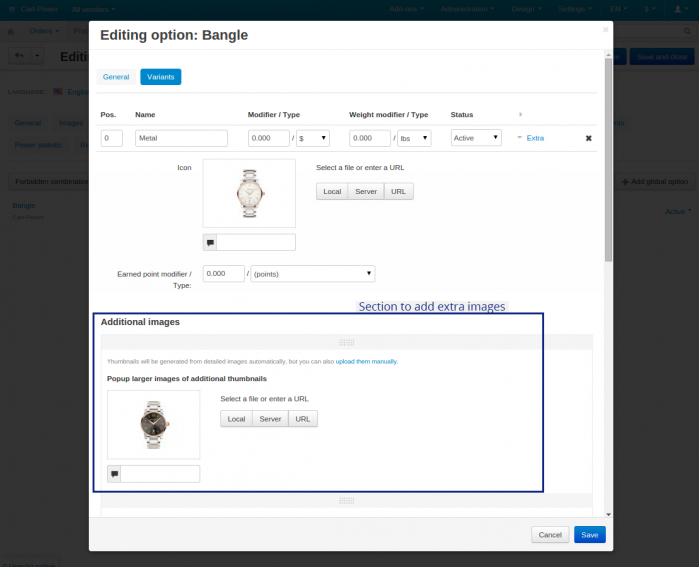Click Local button for Icon upload

[x=332, y=192]
